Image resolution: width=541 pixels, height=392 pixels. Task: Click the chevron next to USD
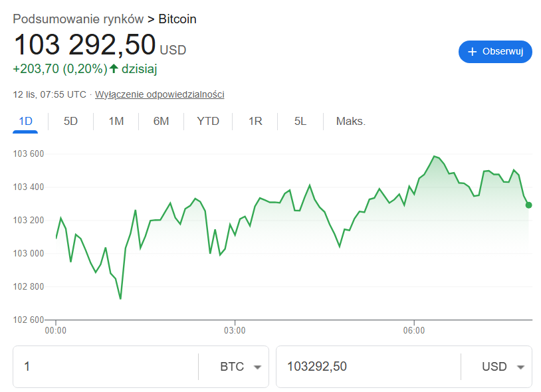[x=522, y=366]
